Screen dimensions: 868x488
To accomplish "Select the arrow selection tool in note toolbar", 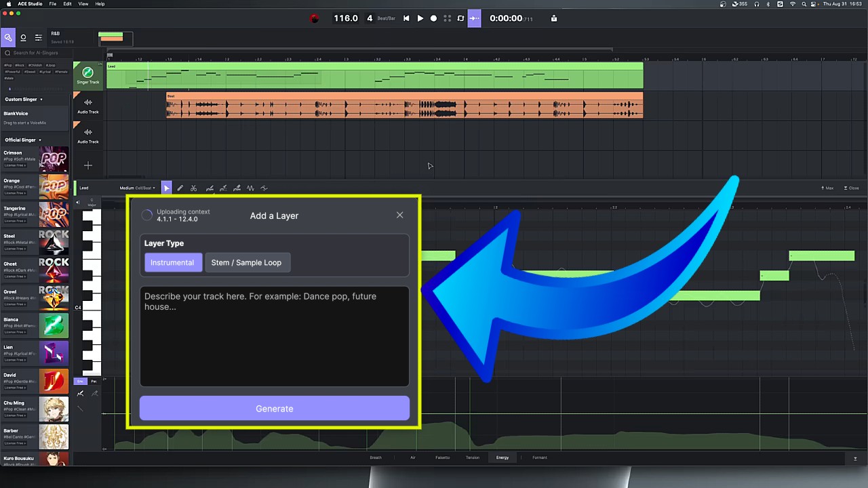I will pyautogui.click(x=166, y=188).
